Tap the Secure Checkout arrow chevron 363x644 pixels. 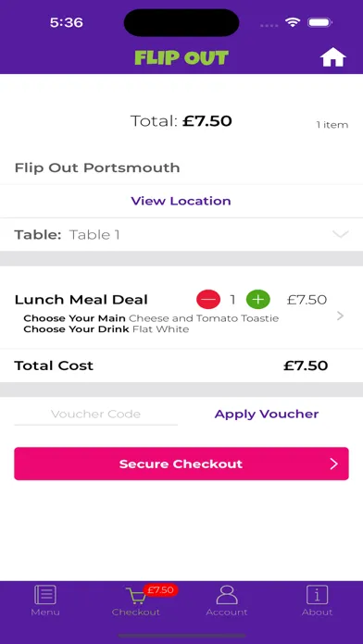point(333,464)
